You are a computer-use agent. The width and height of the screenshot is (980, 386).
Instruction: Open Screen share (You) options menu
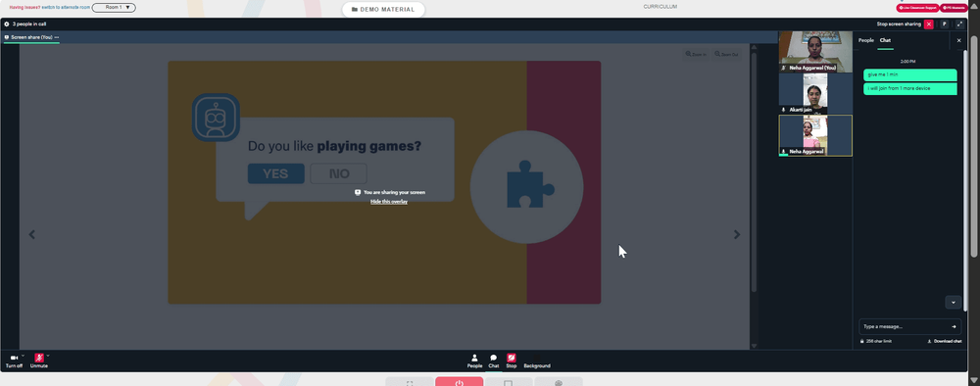(57, 37)
